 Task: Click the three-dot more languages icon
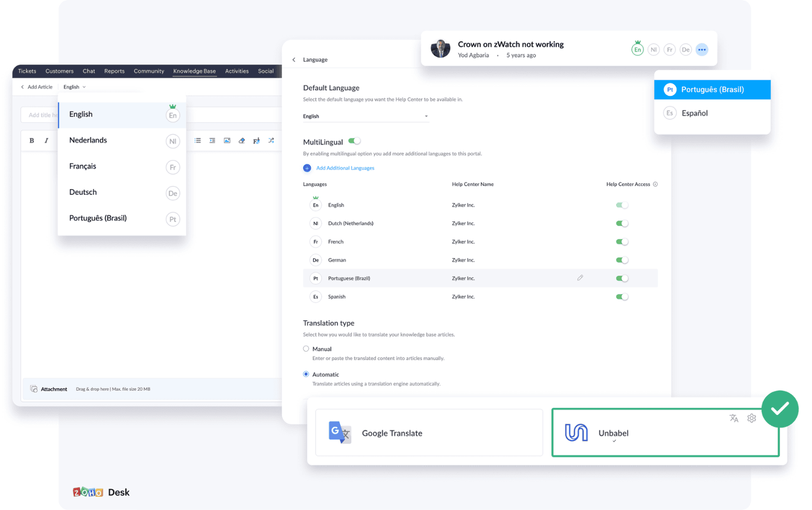tap(701, 50)
